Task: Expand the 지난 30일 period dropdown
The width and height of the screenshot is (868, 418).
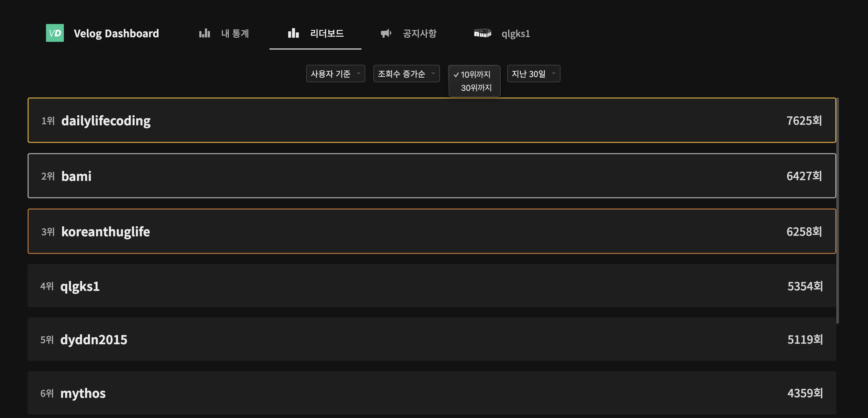Action: (x=533, y=74)
